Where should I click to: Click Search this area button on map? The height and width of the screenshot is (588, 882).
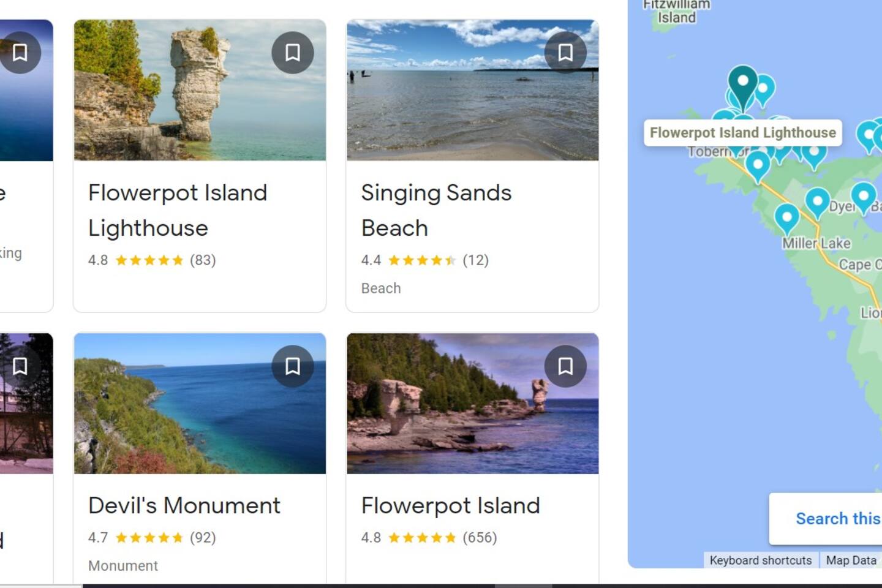tap(837, 519)
